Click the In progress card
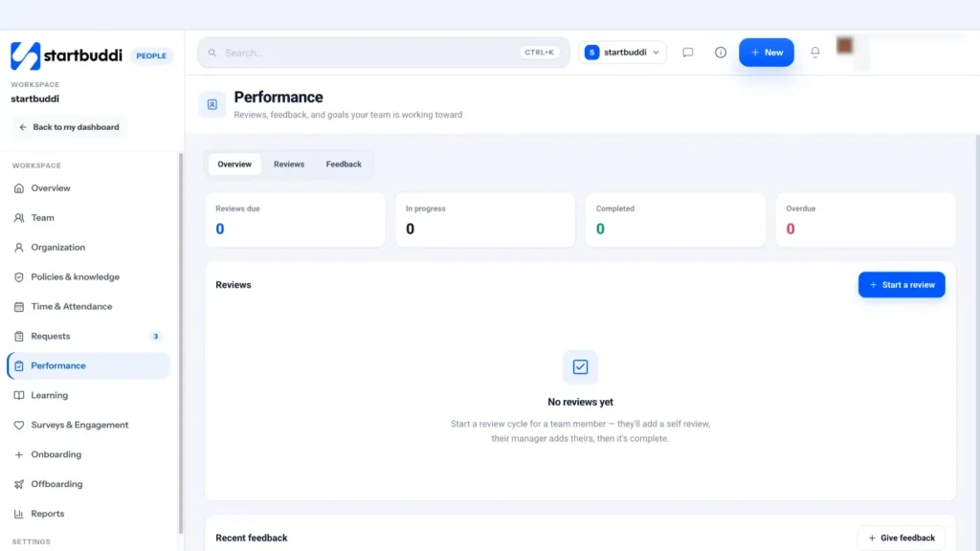Viewport: 980px width, 551px height. (485, 219)
